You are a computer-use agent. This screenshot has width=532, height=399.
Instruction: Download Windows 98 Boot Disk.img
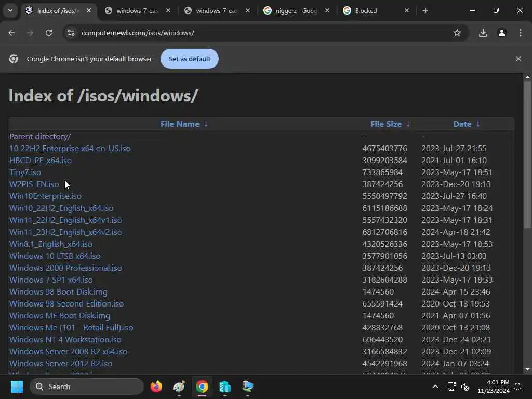pyautogui.click(x=58, y=292)
